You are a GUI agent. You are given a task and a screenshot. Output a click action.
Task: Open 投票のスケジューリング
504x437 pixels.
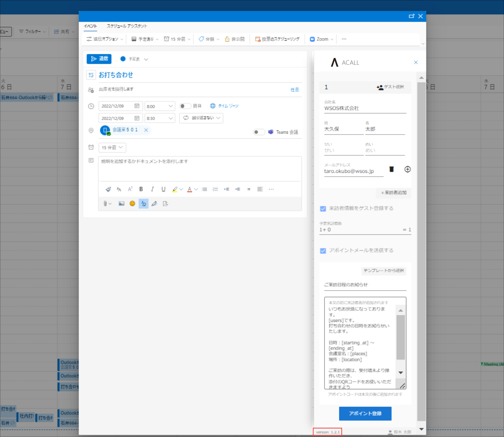click(x=277, y=39)
